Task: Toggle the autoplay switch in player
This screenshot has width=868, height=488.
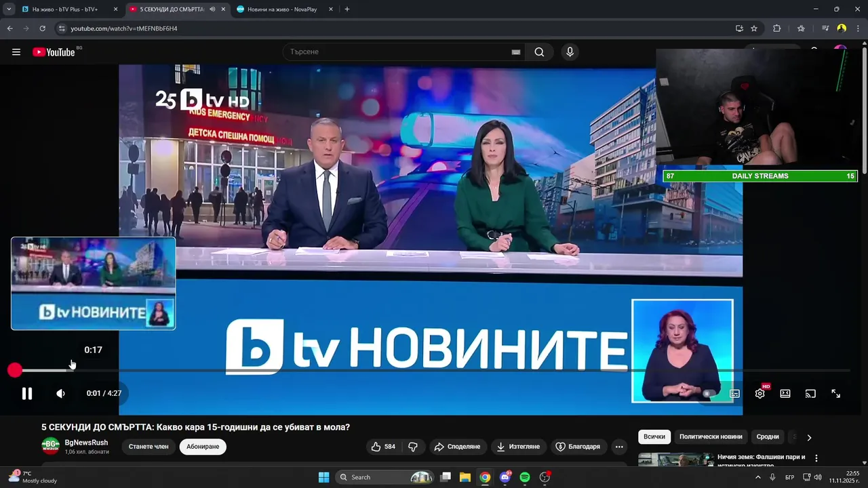Action: click(708, 393)
